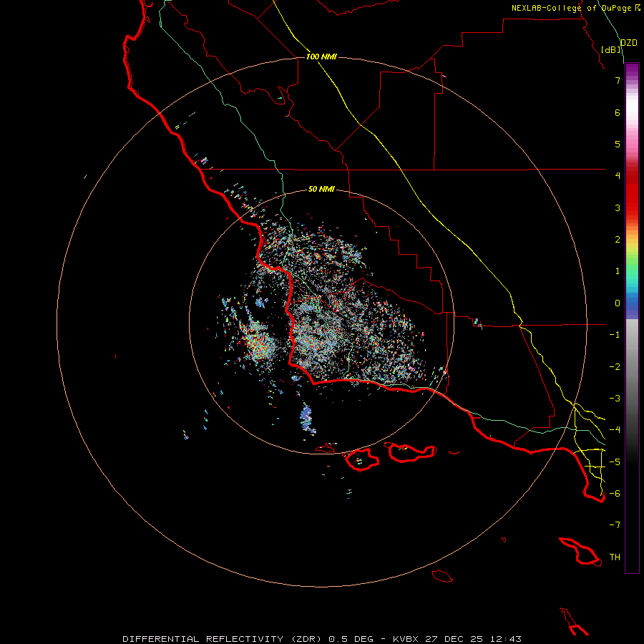This screenshot has height=644, width=644.
Task: Click the '5' value on the color scale
Action: tap(618, 144)
